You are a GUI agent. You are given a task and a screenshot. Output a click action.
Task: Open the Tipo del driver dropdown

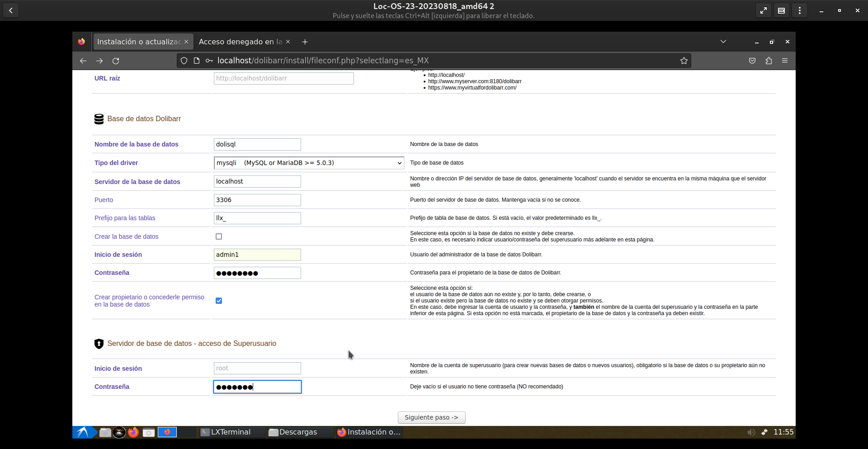(x=309, y=163)
